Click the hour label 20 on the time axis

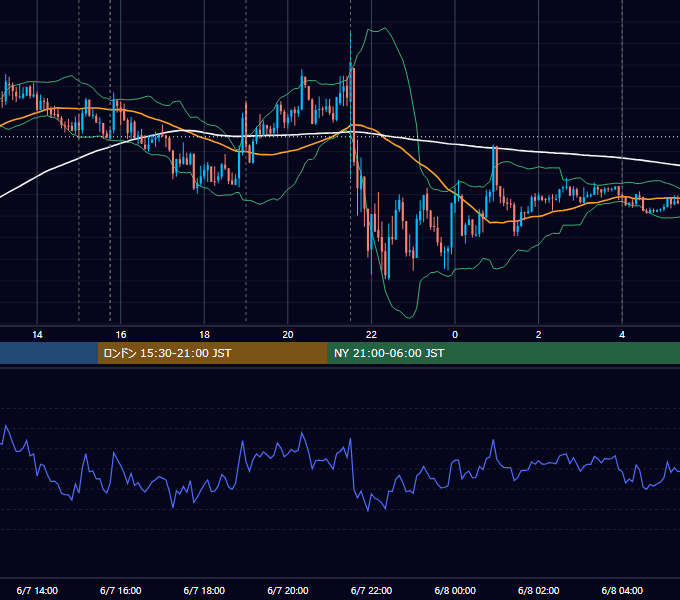[x=288, y=334]
